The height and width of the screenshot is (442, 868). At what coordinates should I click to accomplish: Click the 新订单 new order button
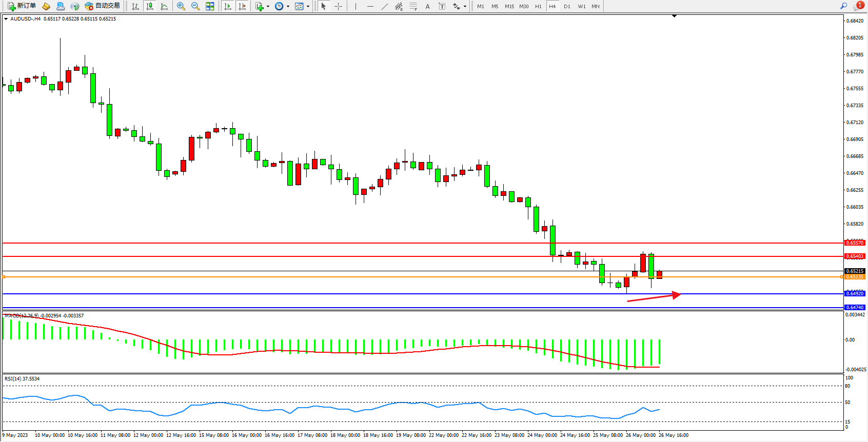click(x=22, y=6)
